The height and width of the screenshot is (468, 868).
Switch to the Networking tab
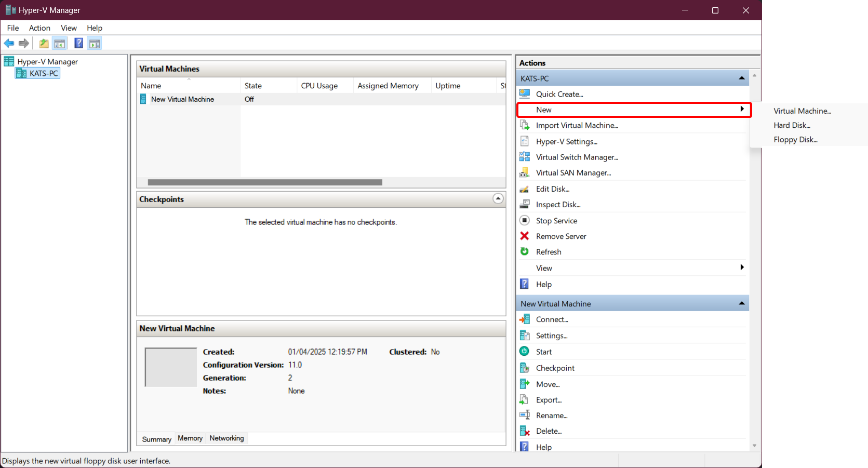[226, 438]
